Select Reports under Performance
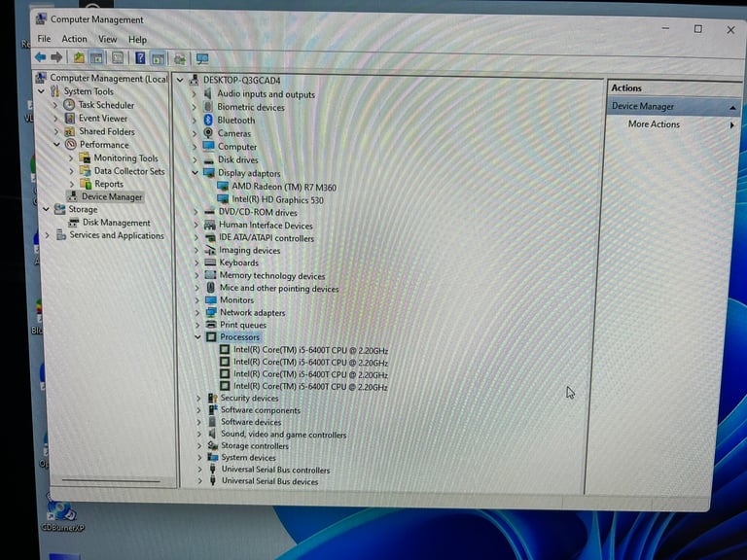The image size is (747, 560). point(109,184)
